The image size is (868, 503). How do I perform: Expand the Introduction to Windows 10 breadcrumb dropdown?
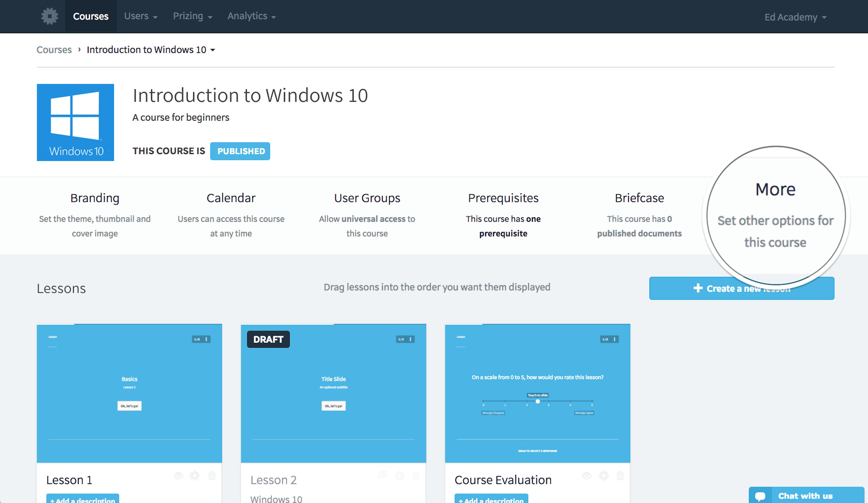(x=212, y=50)
